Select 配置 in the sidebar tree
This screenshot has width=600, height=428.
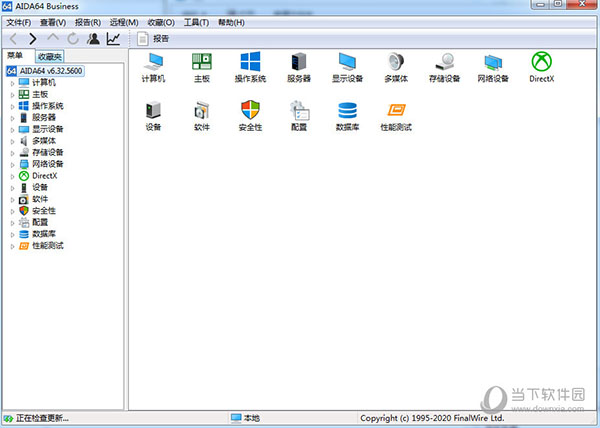tap(40, 222)
